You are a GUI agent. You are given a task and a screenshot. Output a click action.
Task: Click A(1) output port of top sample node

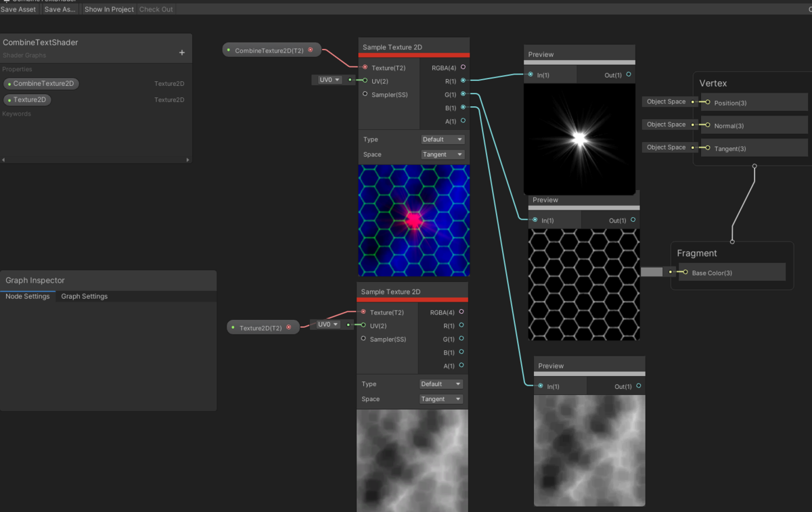[x=463, y=121]
